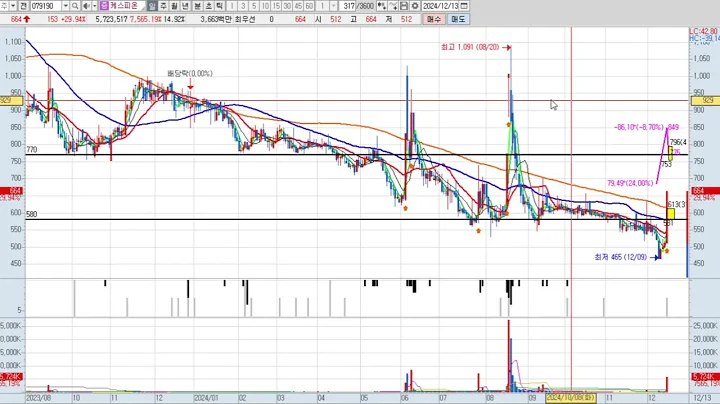Click the 매수 buy button
Viewport: 720px width, 404px height.
(x=433, y=19)
